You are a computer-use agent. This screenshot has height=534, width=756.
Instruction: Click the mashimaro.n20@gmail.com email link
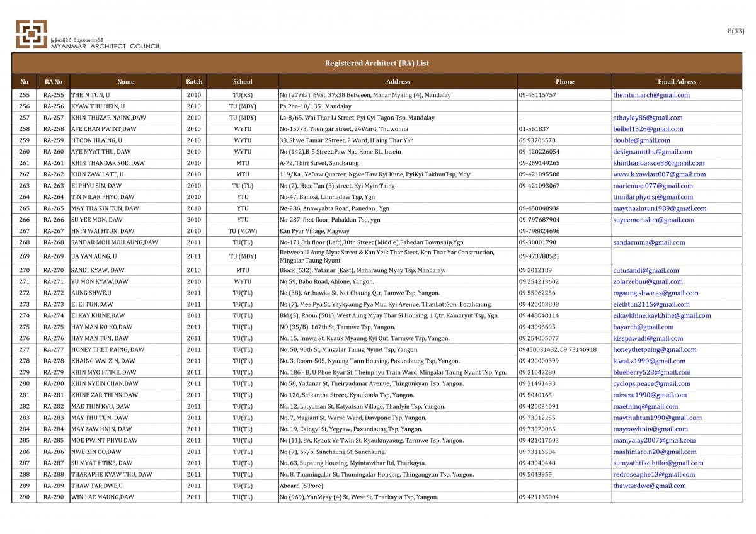(655, 452)
